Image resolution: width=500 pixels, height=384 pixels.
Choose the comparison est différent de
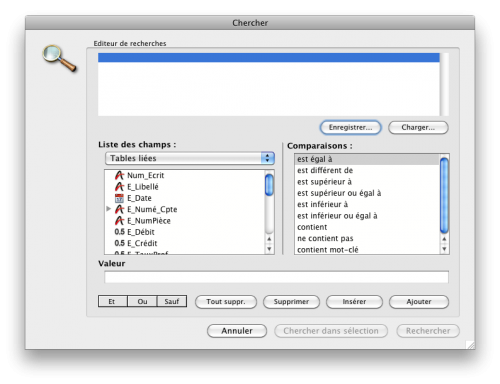pos(367,171)
